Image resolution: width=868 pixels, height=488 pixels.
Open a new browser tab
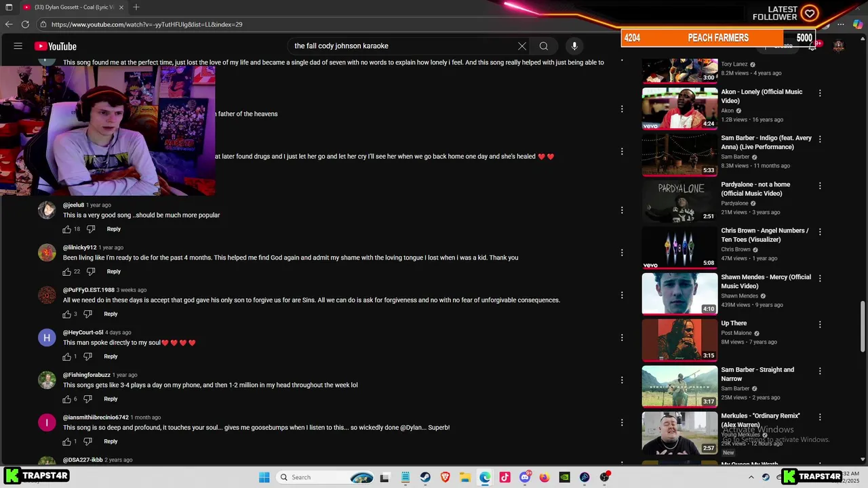136,7
